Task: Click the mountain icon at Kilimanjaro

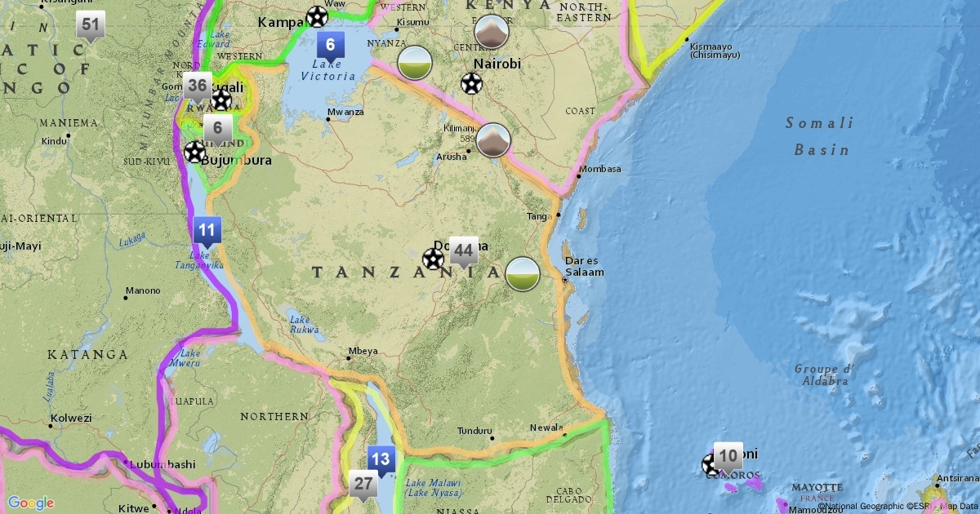Action: [x=493, y=140]
